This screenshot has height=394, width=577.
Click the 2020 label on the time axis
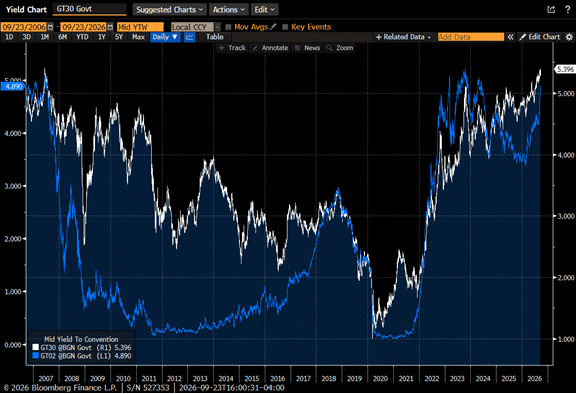click(x=380, y=379)
